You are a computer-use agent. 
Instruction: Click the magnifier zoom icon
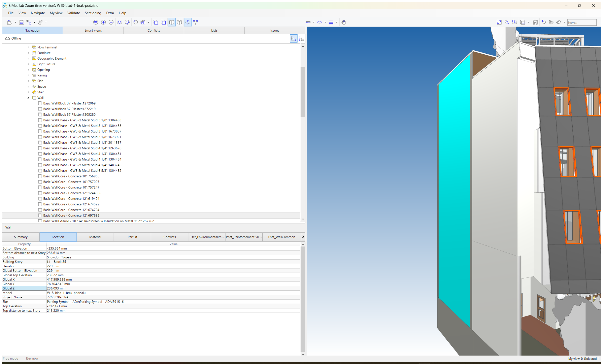(507, 22)
